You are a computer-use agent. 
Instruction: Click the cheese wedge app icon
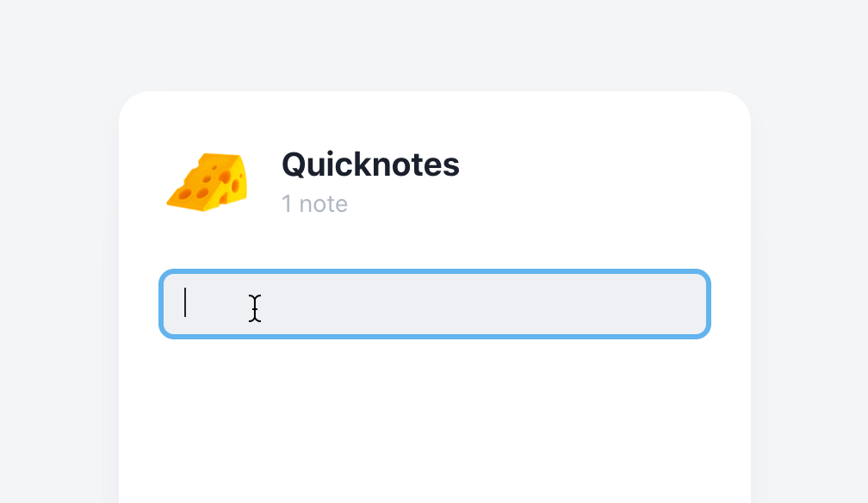pyautogui.click(x=207, y=183)
